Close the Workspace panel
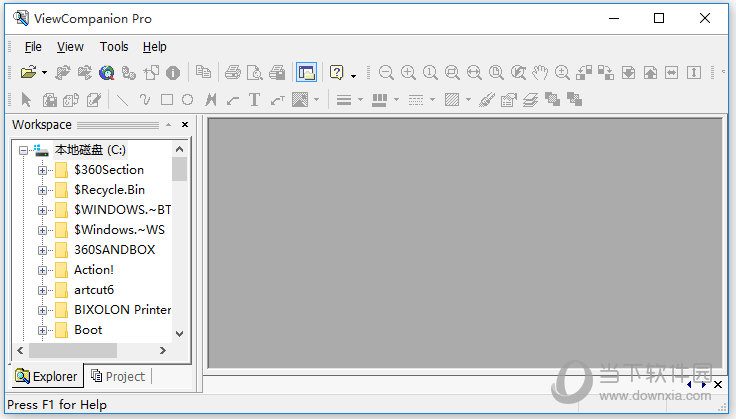 [x=185, y=125]
